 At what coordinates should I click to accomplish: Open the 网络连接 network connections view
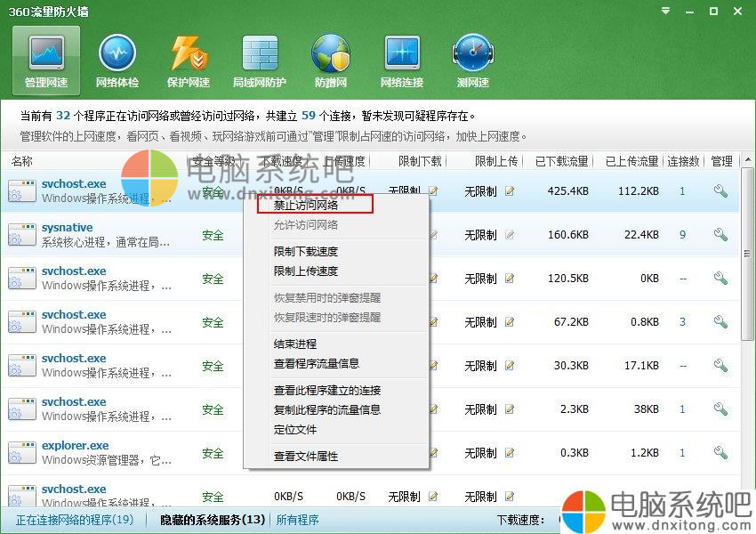point(402,61)
